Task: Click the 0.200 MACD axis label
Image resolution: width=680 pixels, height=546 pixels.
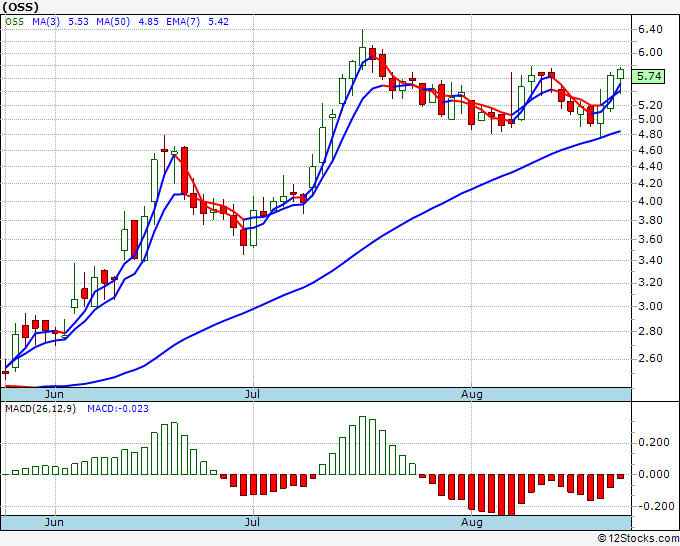Action: point(654,443)
